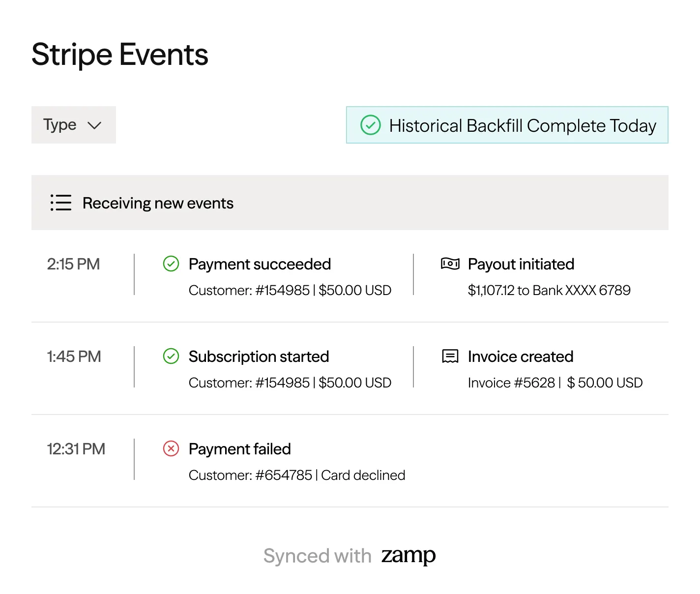The width and height of the screenshot is (700, 594).
Task: Click the list icon beside Receiving new events
Action: tap(61, 203)
